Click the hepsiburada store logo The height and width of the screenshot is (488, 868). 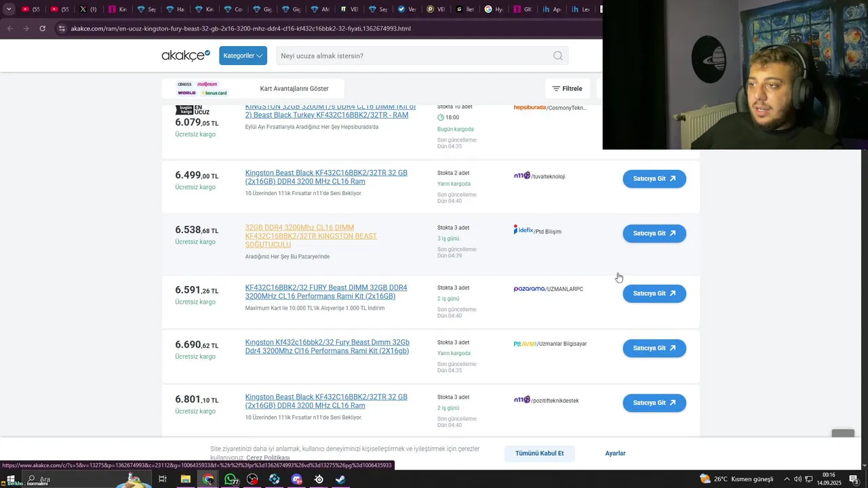[x=530, y=108]
